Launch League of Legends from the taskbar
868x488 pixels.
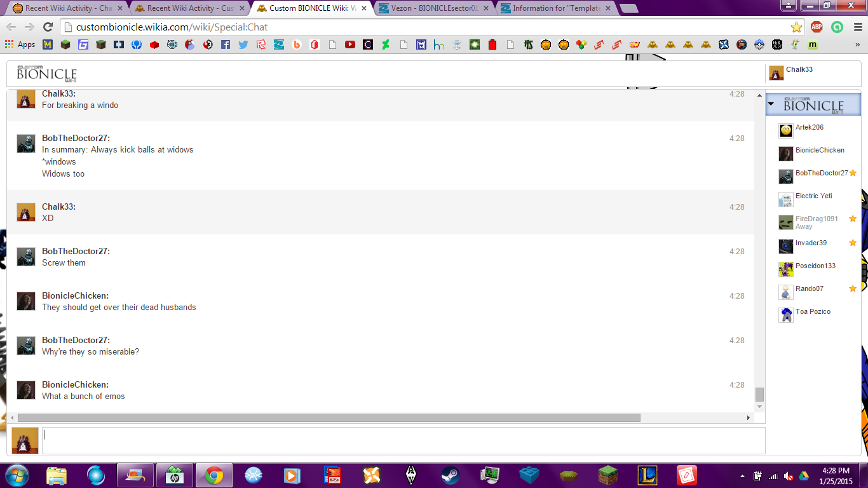(x=648, y=475)
